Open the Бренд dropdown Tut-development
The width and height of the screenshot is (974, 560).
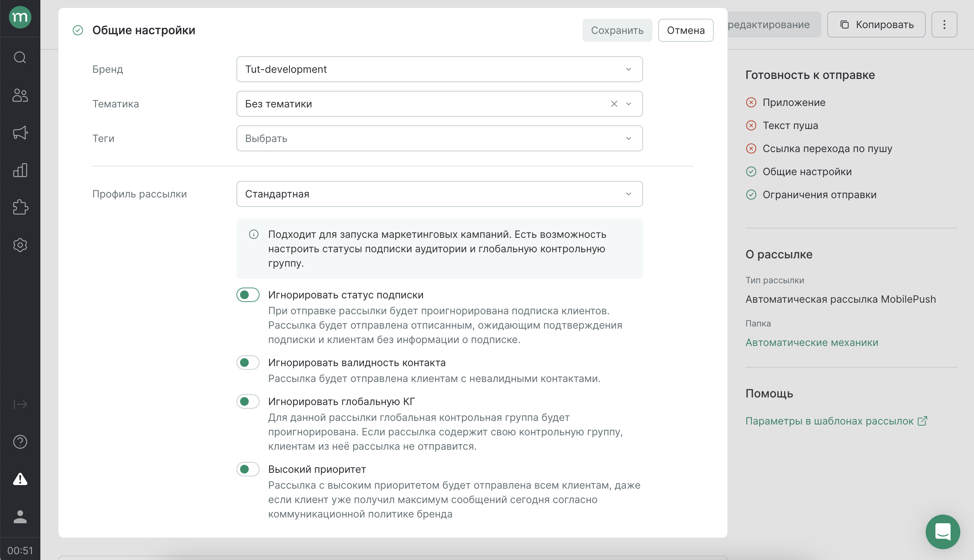(439, 69)
